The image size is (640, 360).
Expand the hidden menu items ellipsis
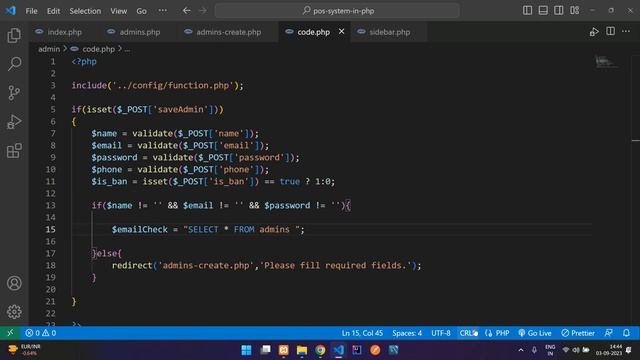[162, 11]
